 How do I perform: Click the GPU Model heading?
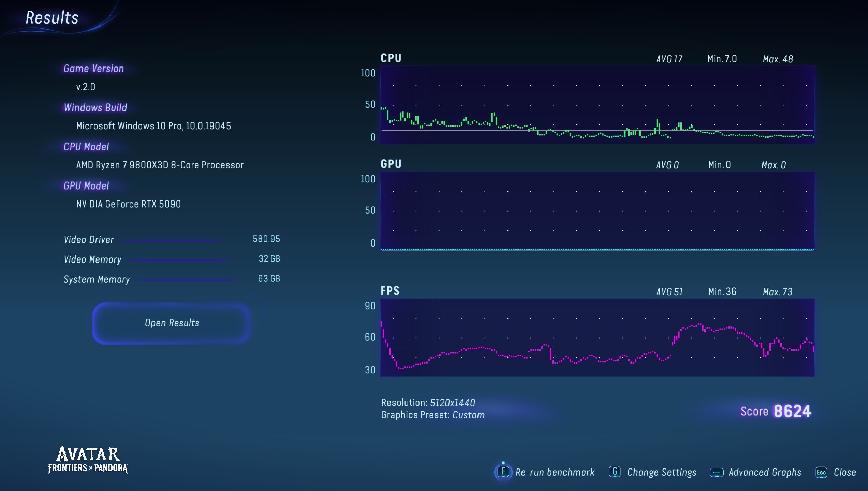[x=86, y=186]
